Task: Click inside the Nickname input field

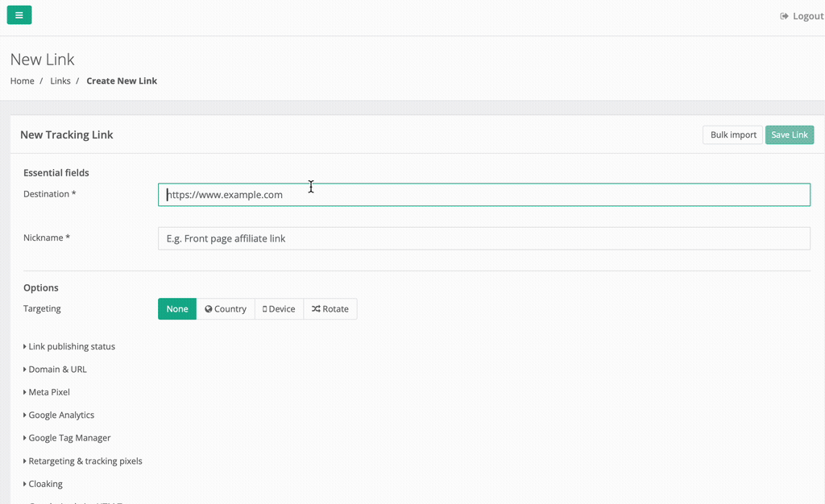Action: coord(483,238)
